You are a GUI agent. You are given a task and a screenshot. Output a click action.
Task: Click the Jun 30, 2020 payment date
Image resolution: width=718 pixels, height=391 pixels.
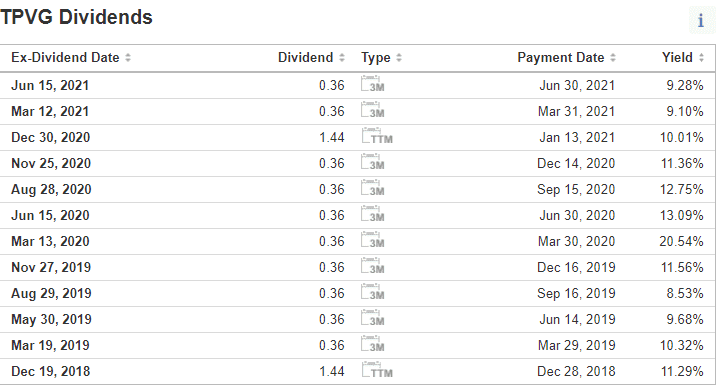pyautogui.click(x=577, y=216)
